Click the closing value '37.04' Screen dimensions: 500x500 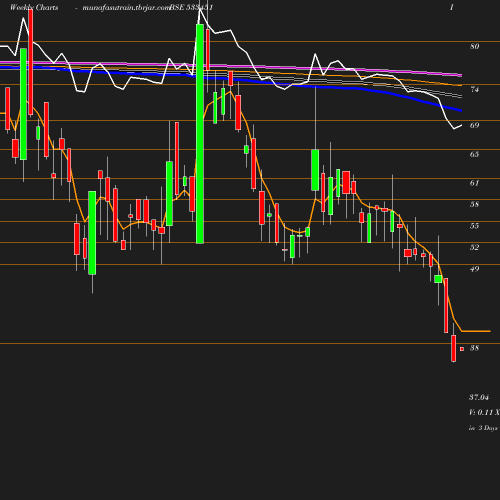pyautogui.click(x=479, y=397)
